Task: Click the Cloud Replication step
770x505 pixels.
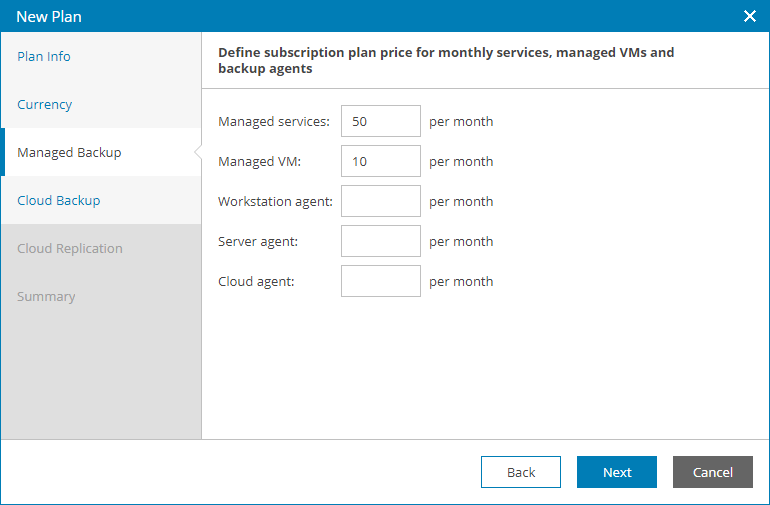Action: click(x=70, y=249)
